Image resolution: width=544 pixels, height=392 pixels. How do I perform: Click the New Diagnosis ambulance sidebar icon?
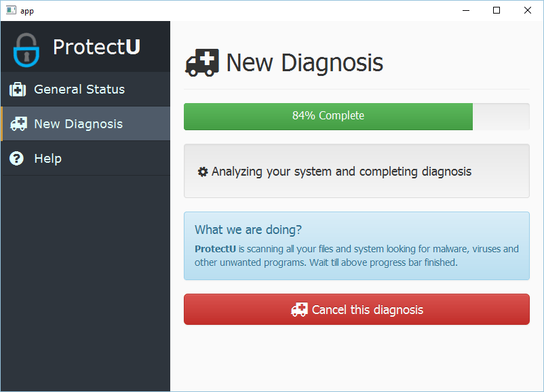click(18, 124)
